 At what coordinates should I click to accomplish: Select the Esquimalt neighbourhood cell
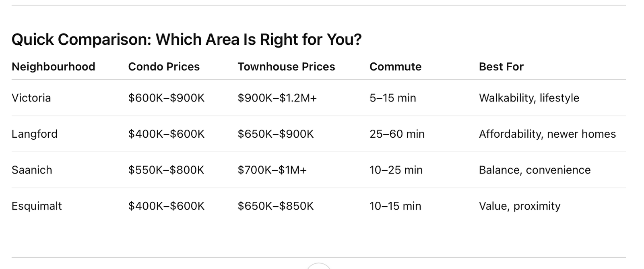pyautogui.click(x=37, y=206)
